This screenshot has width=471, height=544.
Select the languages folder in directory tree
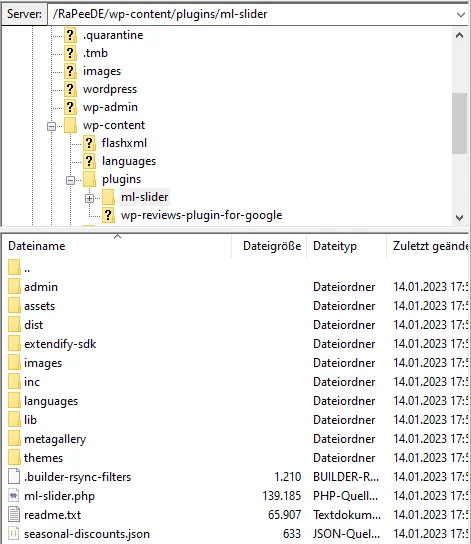click(x=129, y=161)
